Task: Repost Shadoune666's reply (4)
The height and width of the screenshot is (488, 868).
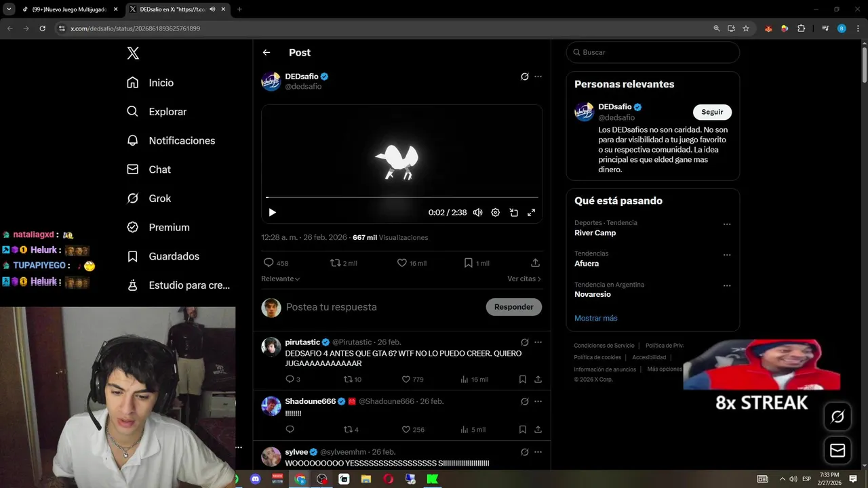Action: coord(351,430)
